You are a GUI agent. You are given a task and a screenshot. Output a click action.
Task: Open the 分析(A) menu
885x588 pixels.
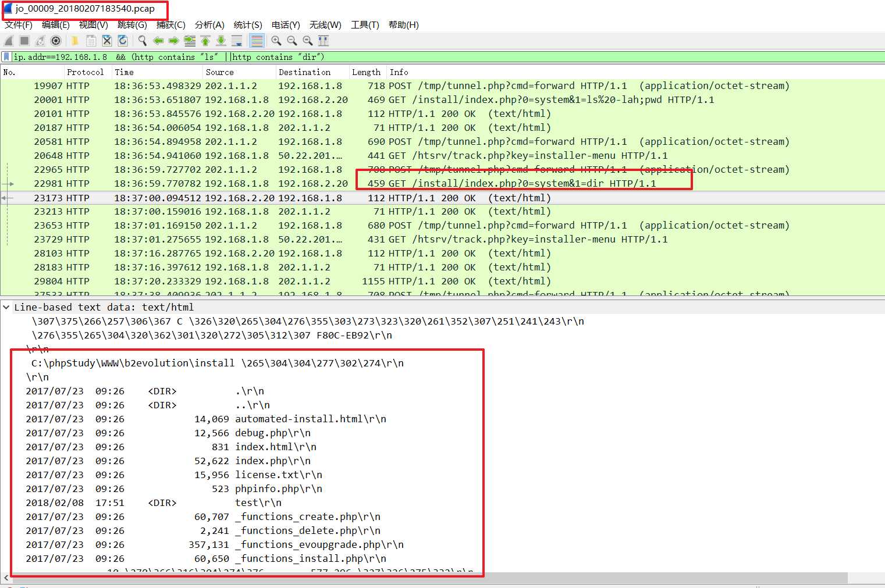[x=209, y=24]
